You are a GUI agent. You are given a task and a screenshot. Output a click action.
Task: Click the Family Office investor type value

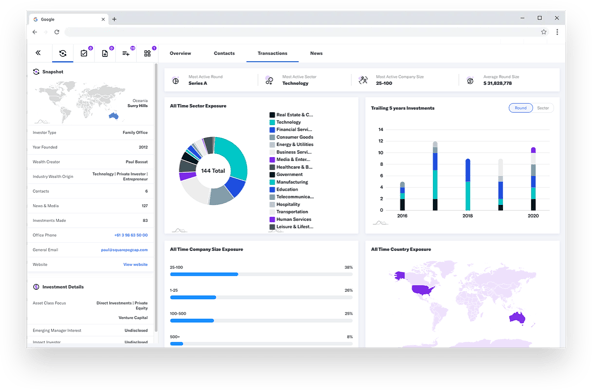pos(135,133)
